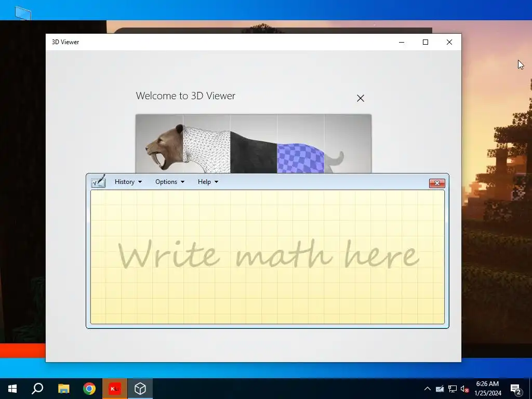Click the 3D Viewer title text
The image size is (532, 399).
pyautogui.click(x=65, y=42)
